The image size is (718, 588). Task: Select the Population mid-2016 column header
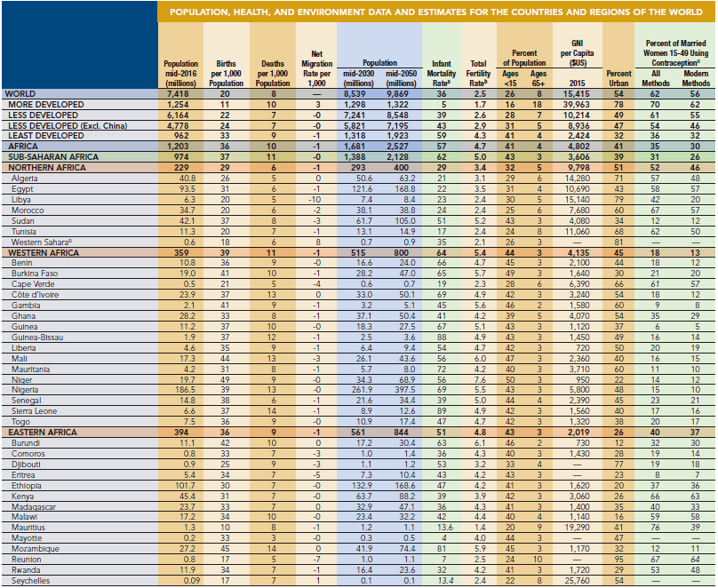coord(181,73)
